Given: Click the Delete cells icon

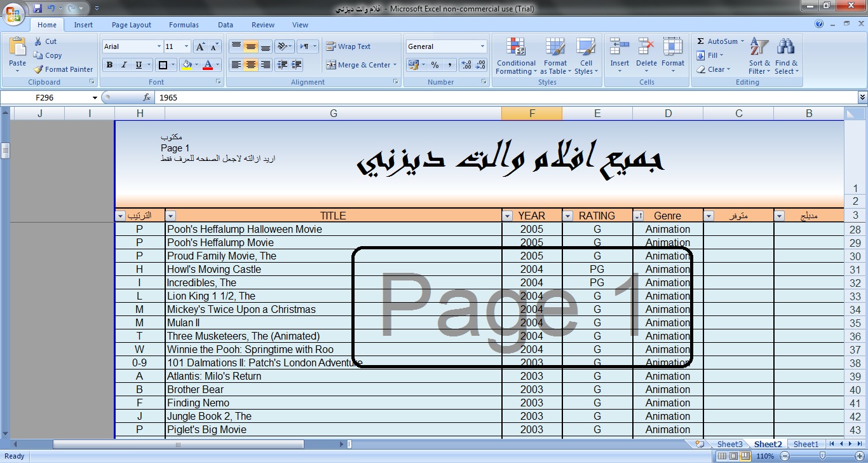Looking at the screenshot, I should click(x=646, y=48).
